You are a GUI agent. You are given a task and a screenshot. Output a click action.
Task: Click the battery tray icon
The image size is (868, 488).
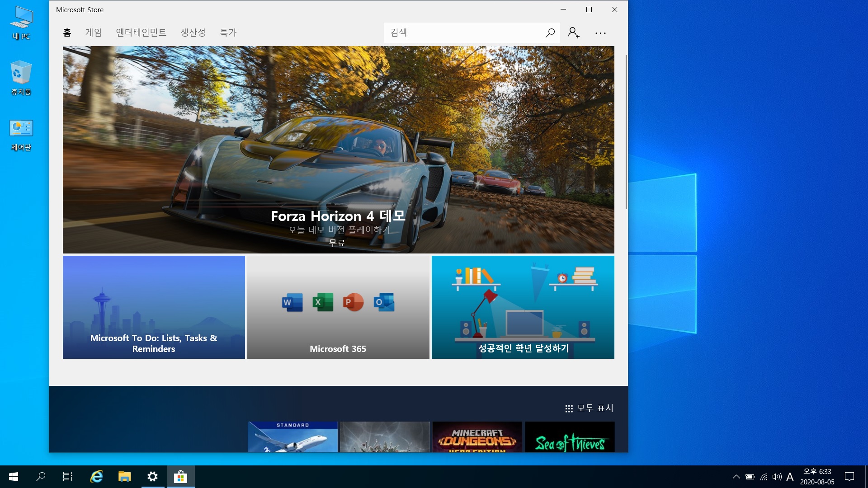750,477
